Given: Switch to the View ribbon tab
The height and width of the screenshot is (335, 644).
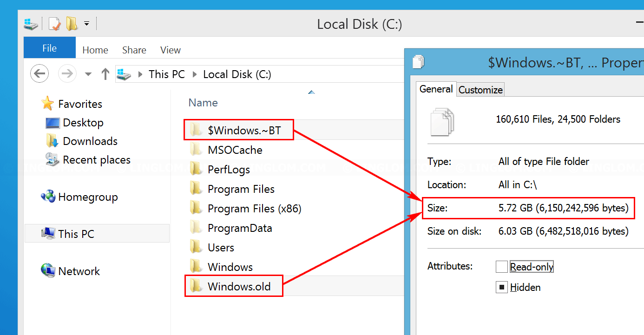Looking at the screenshot, I should 171,50.
